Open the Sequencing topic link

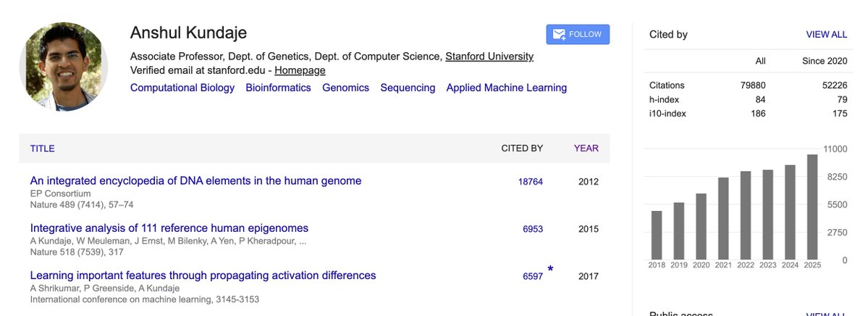pos(408,88)
